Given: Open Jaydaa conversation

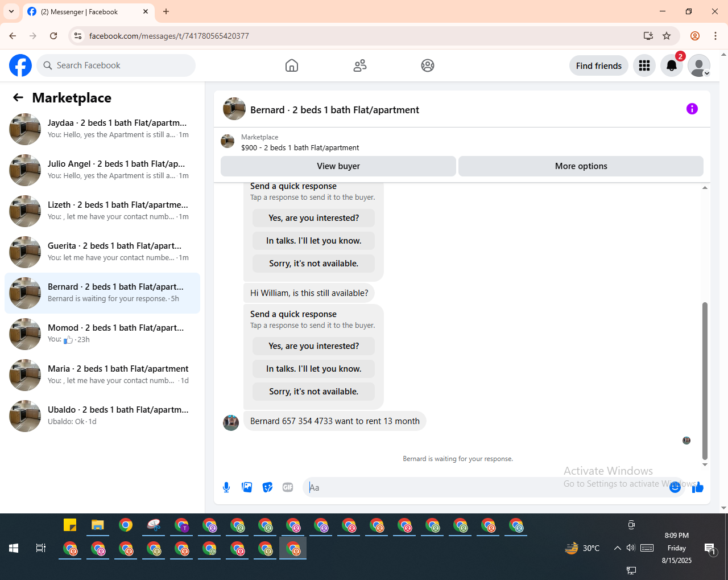Looking at the screenshot, I should (102, 129).
